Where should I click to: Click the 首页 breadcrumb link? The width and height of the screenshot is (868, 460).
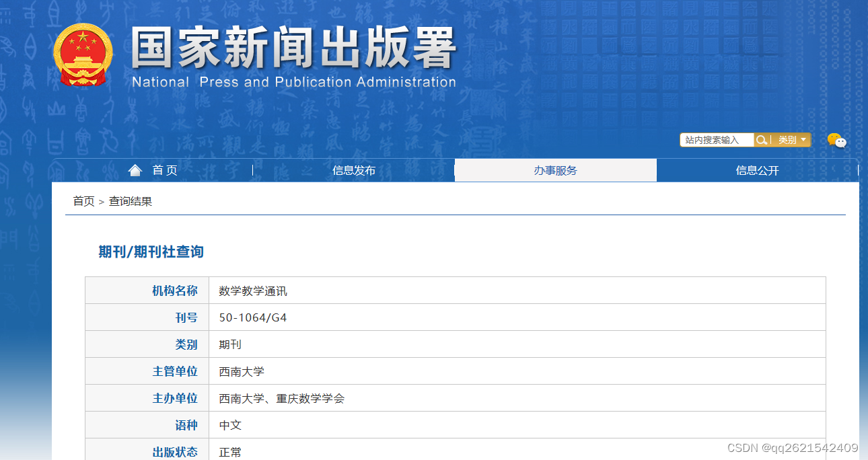click(x=84, y=201)
